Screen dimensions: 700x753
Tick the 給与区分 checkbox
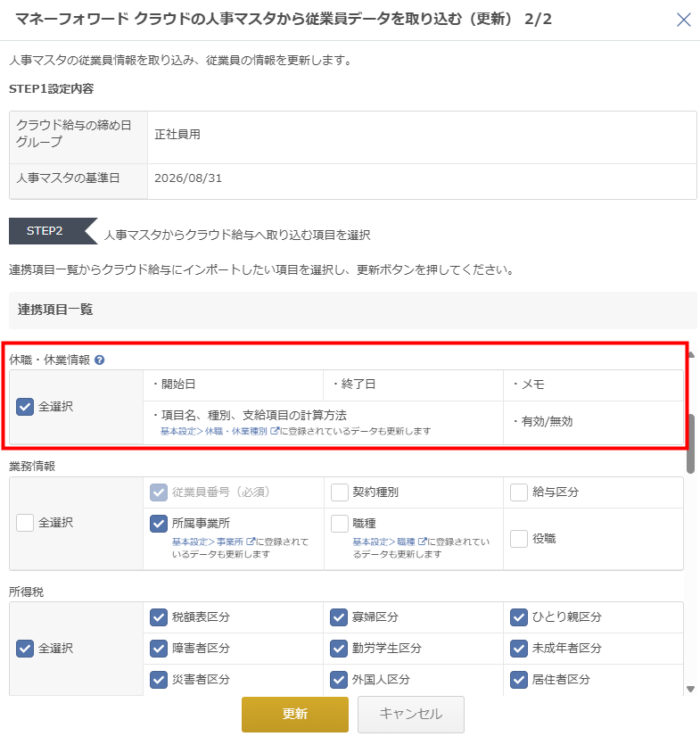[x=519, y=492]
